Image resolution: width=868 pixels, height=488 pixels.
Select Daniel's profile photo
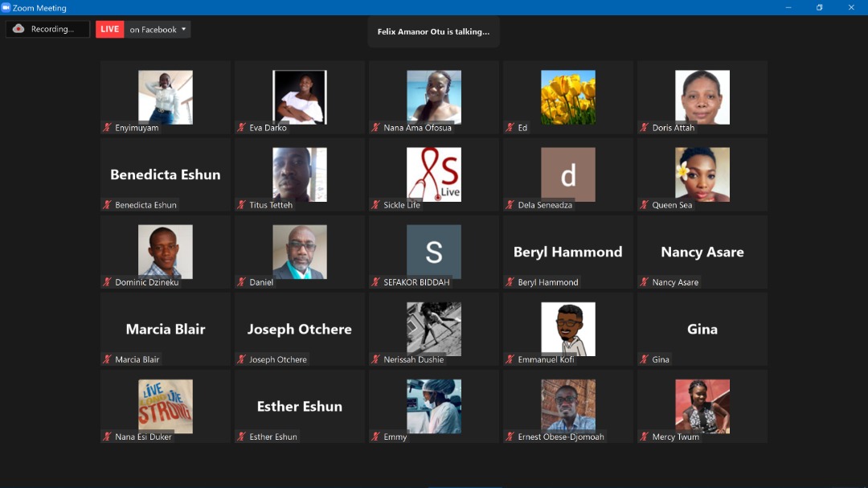click(300, 252)
